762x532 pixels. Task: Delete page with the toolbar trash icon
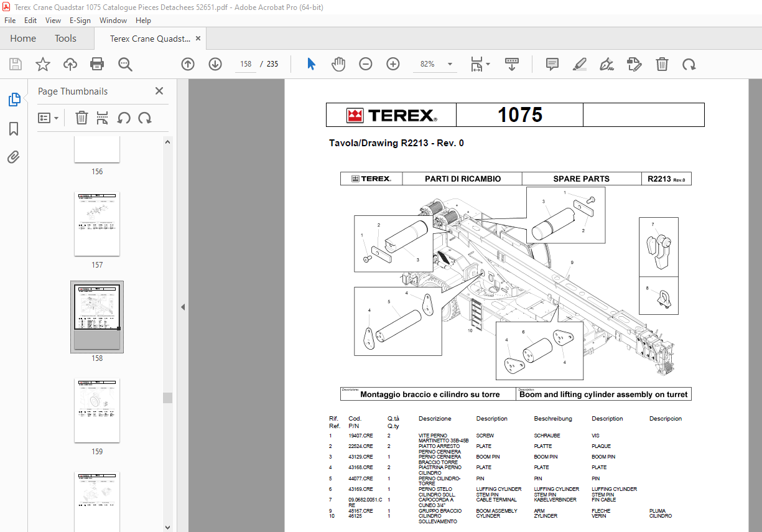[x=662, y=64]
